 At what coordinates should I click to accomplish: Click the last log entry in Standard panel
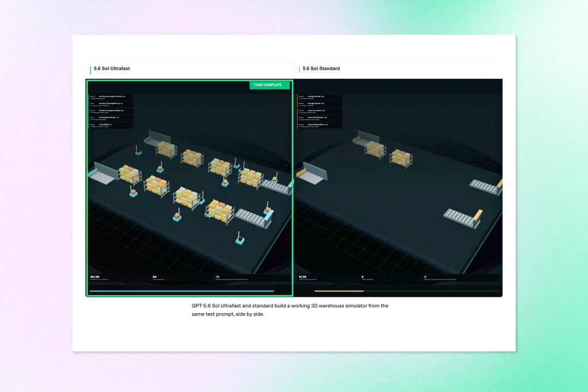pyautogui.click(x=319, y=125)
